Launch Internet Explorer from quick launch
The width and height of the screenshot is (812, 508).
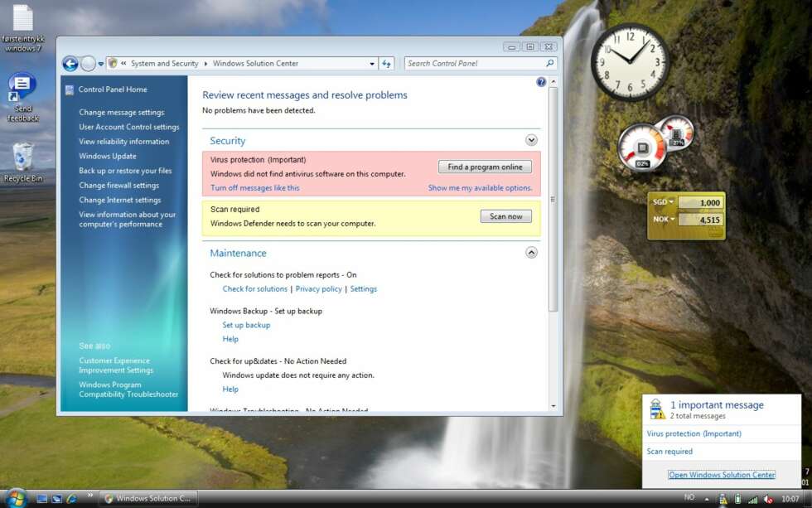tap(71, 499)
